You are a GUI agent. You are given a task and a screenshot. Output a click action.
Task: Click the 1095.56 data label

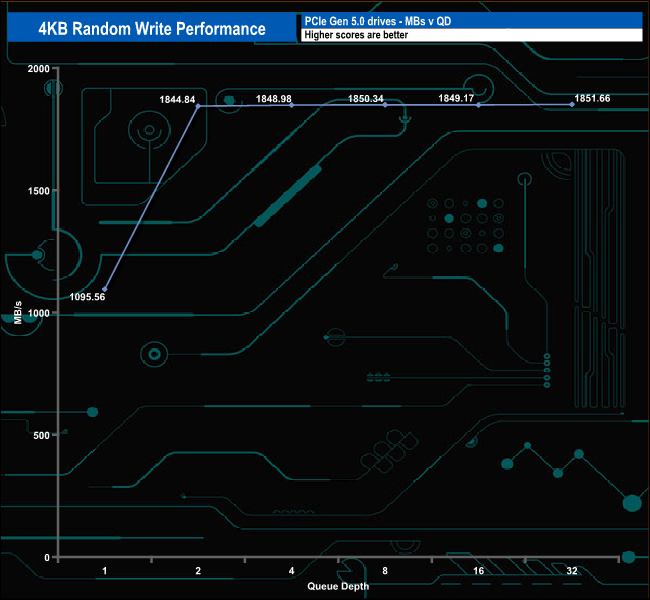[x=88, y=297]
